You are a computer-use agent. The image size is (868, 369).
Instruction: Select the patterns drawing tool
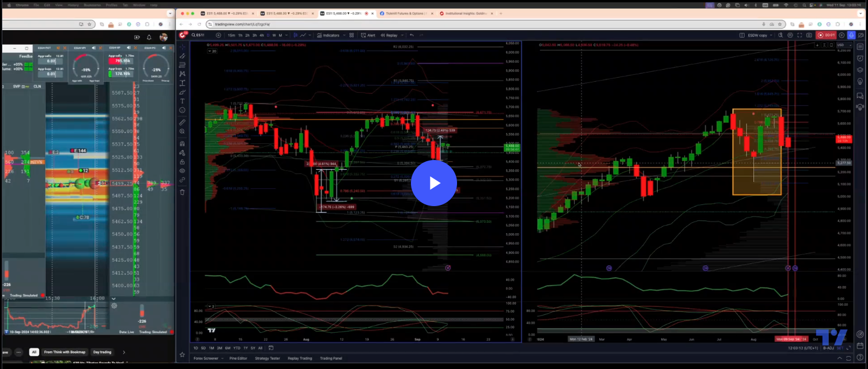(182, 74)
